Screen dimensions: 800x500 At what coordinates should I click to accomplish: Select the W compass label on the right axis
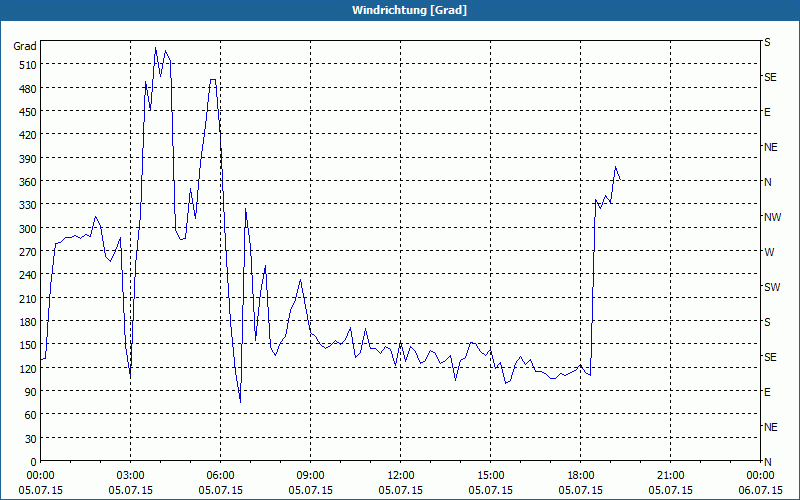click(x=769, y=252)
